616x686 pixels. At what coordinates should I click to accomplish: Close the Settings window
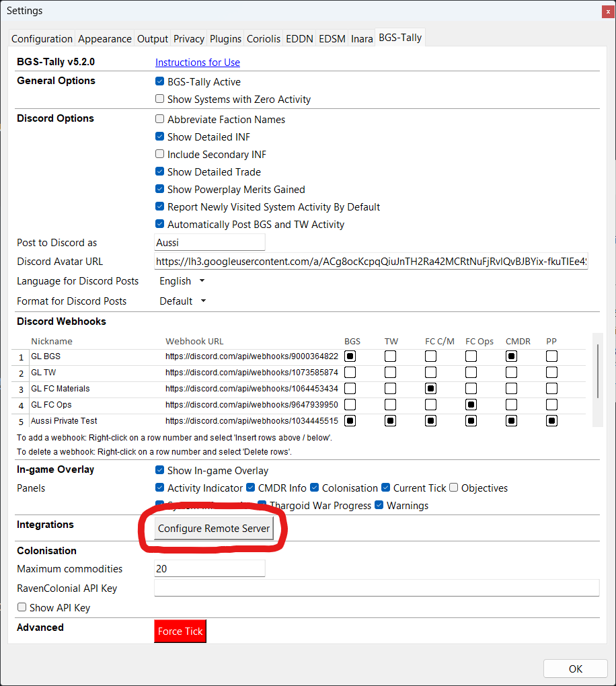pos(608,12)
